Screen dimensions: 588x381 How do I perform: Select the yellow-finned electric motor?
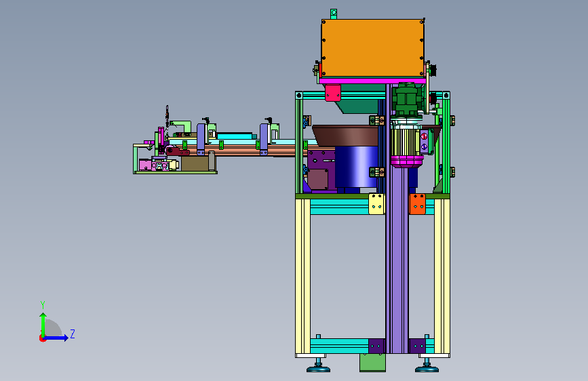(x=405, y=142)
